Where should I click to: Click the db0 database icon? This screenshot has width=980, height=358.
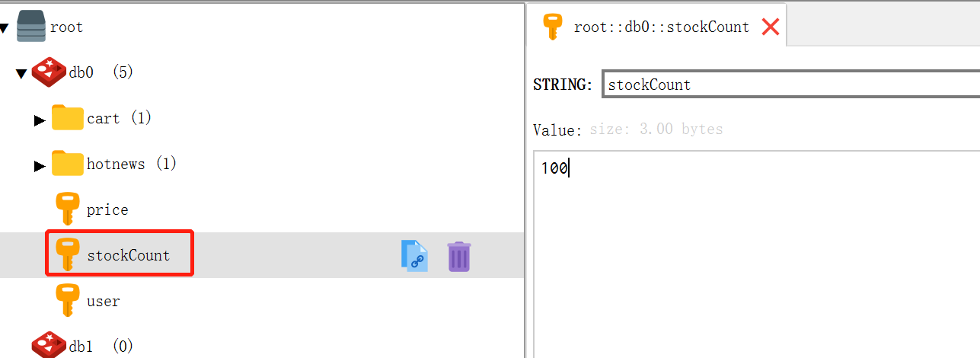tap(49, 72)
